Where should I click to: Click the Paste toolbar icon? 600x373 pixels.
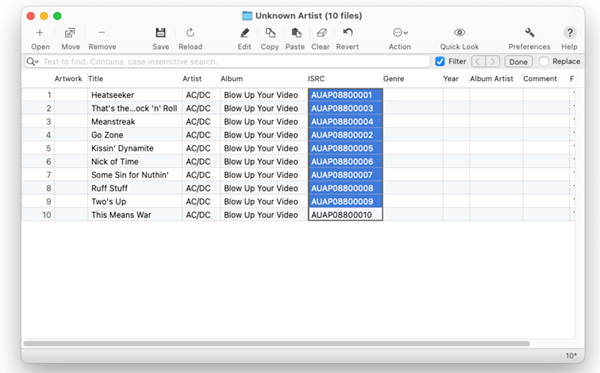(x=296, y=33)
